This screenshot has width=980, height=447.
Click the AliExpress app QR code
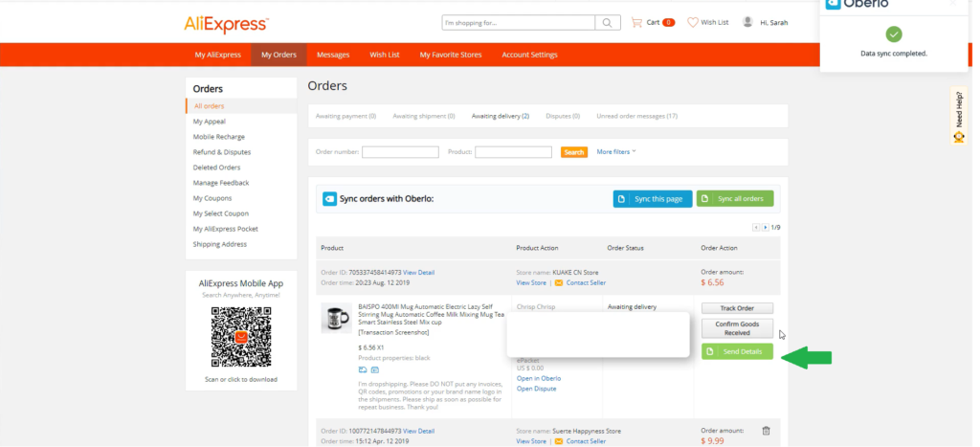tap(241, 337)
